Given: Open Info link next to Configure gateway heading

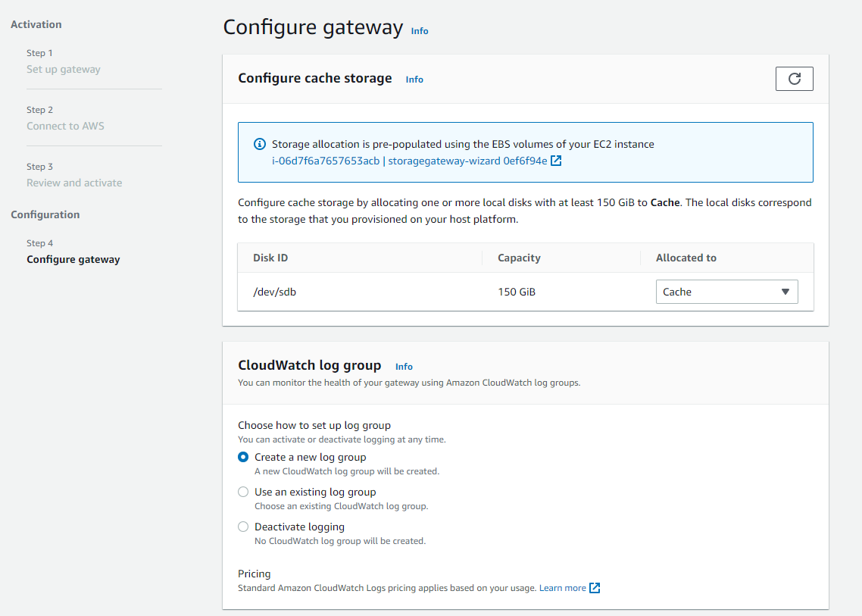Looking at the screenshot, I should pos(420,31).
